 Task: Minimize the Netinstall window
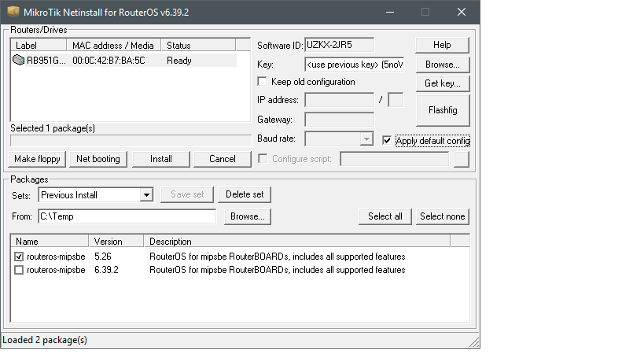(x=390, y=12)
